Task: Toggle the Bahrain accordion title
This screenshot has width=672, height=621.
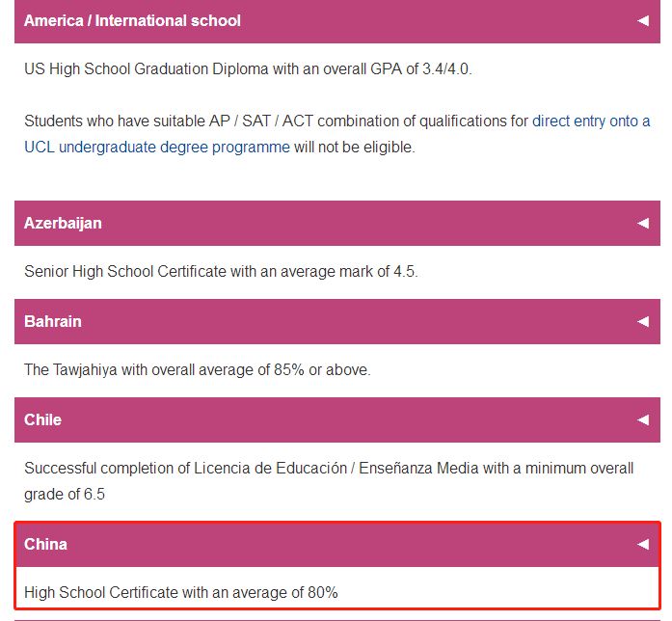Action: [53, 321]
